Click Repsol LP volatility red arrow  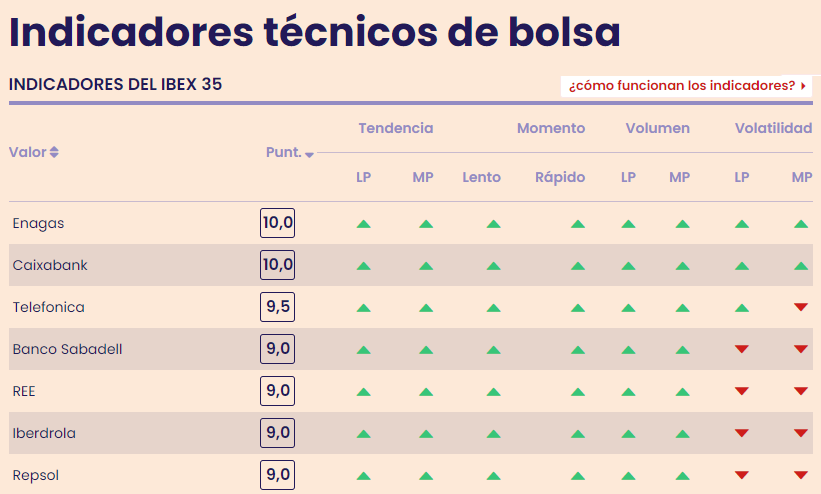pyautogui.click(x=741, y=475)
